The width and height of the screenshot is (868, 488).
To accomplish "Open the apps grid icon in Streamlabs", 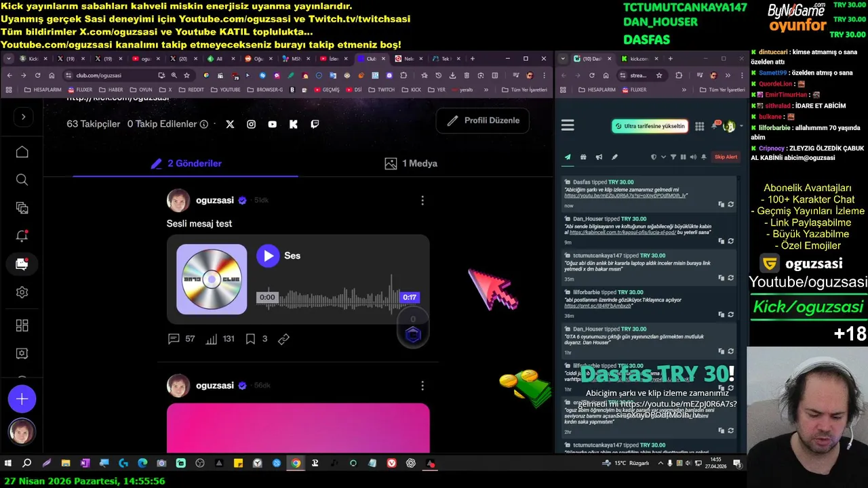I will [x=699, y=127].
